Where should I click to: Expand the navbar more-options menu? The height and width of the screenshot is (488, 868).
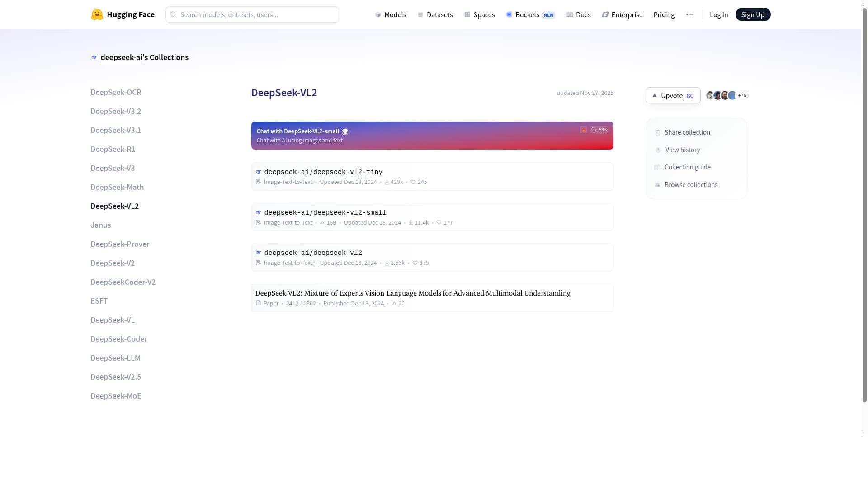click(690, 14)
